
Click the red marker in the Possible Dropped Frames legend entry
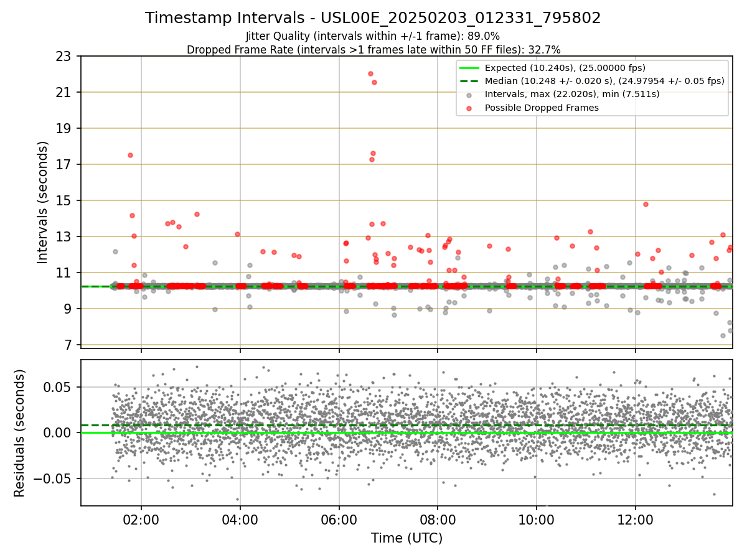click(x=469, y=108)
